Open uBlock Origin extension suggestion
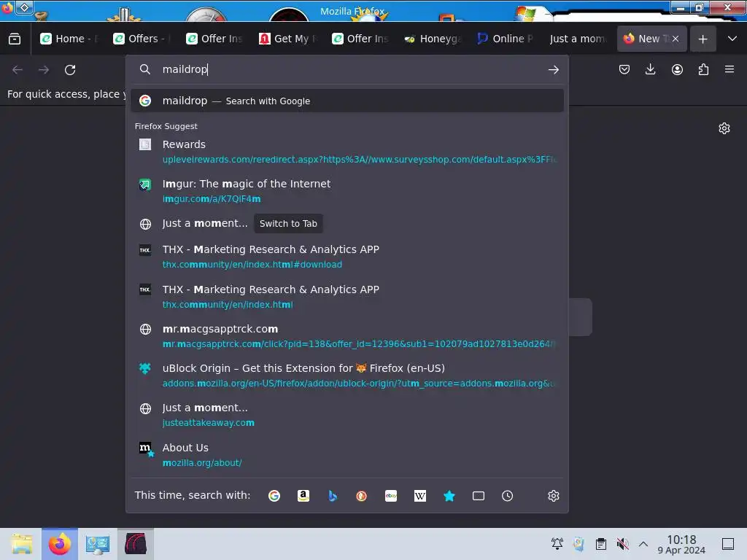 [347, 376]
